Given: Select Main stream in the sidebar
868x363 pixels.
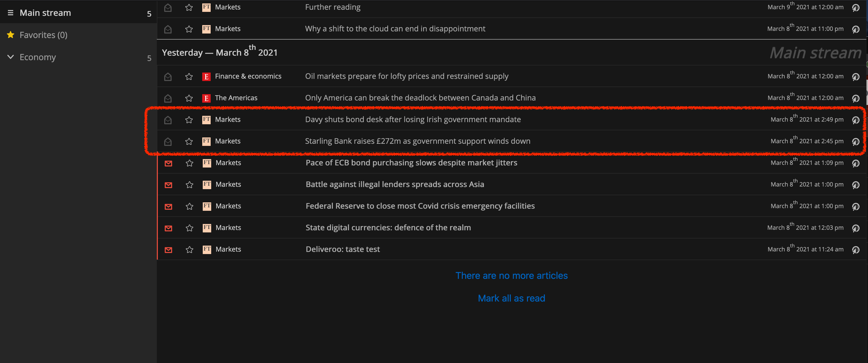Looking at the screenshot, I should pyautogui.click(x=45, y=12).
